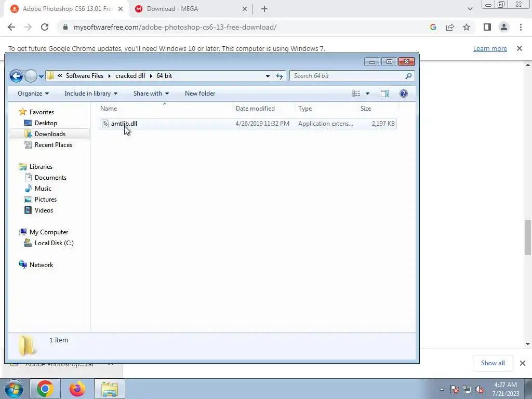Viewport: 532px width, 399px height.
Task: Open Music library
Action: tap(43, 188)
